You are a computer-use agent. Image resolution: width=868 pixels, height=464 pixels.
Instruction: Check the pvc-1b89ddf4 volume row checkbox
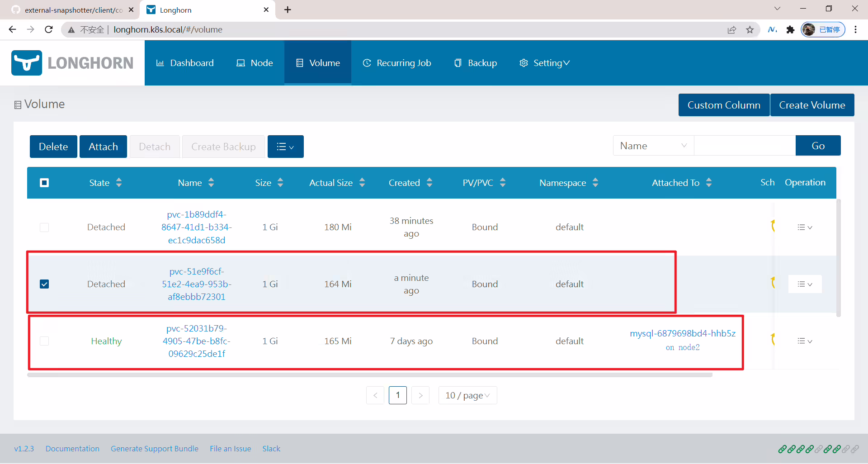[44, 227]
